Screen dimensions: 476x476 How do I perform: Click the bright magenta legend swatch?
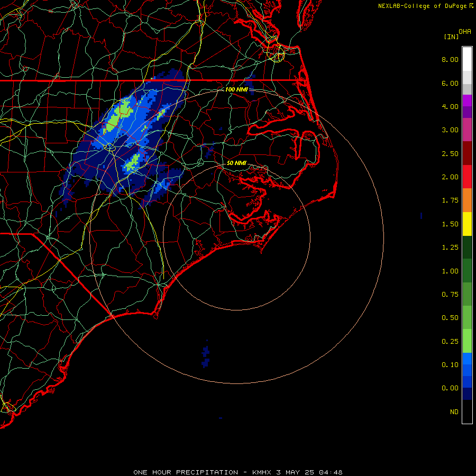pyautogui.click(x=467, y=100)
